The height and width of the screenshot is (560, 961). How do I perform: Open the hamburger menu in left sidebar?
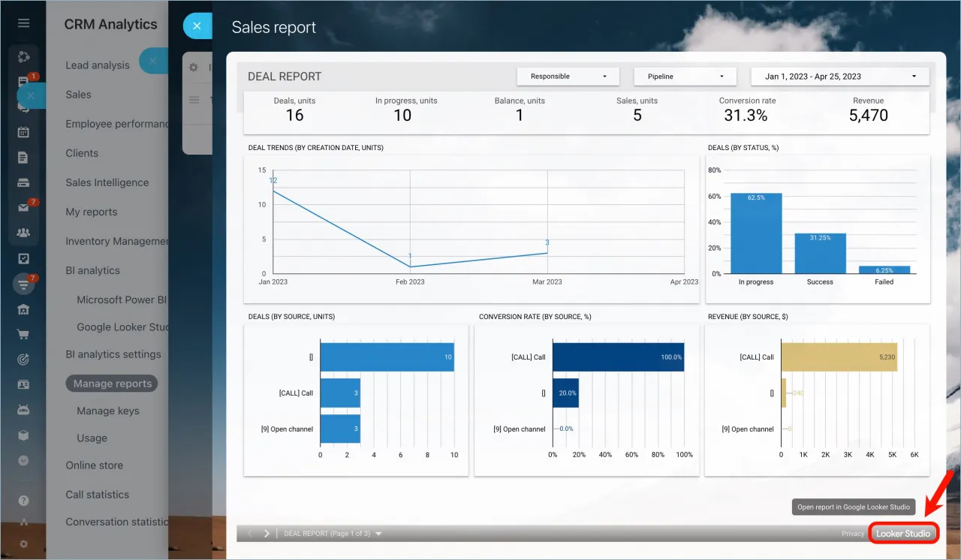[x=23, y=23]
